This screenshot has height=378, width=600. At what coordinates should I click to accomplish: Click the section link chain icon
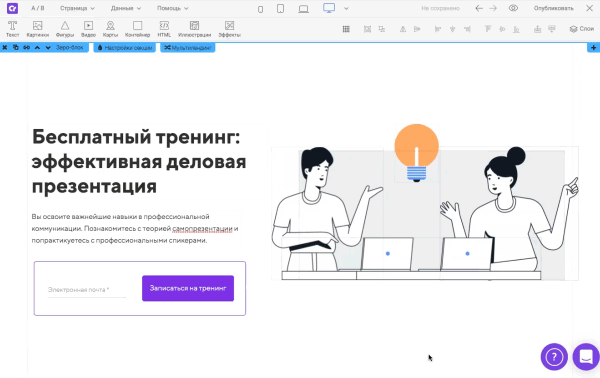[26, 47]
